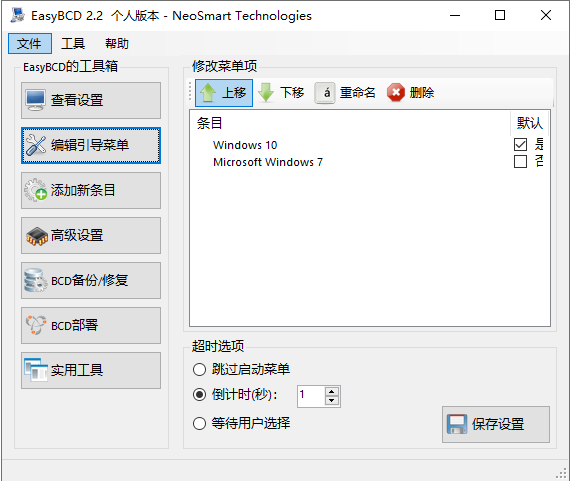571x481 pixels.
Task: Check default box for Microsoft Windows 7
Action: [x=520, y=162]
